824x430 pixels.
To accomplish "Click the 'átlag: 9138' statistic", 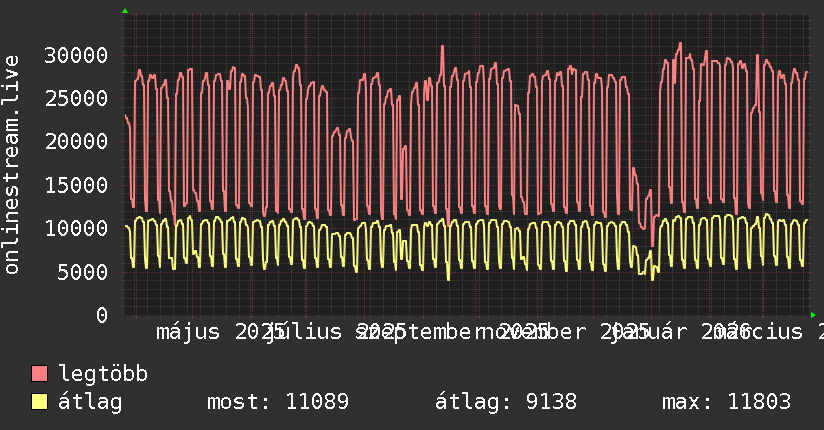I will point(506,402).
